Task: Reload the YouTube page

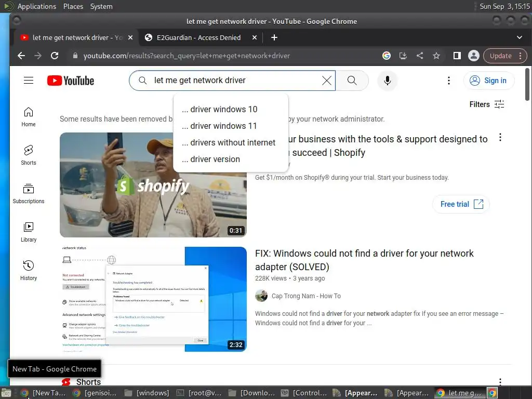Action: tap(55, 56)
